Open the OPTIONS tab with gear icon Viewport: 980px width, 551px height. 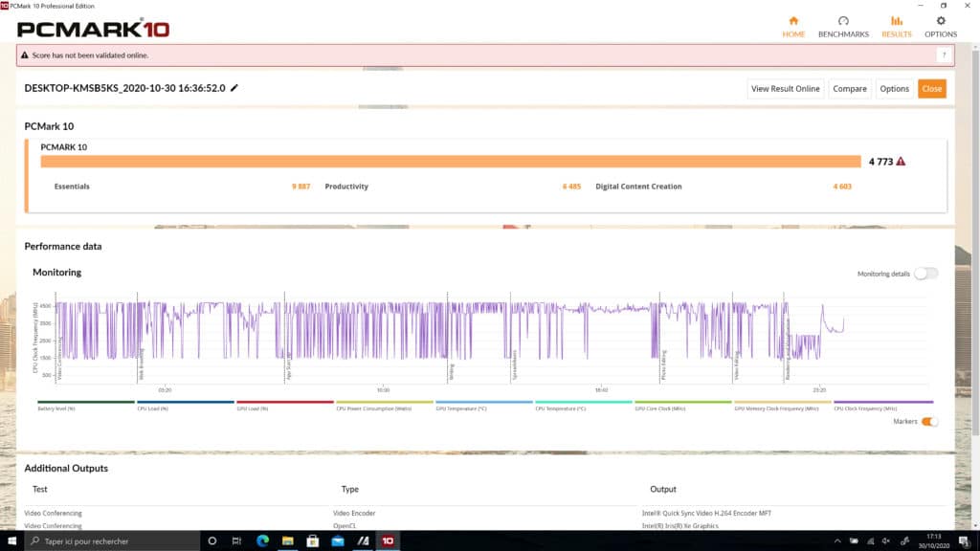click(941, 27)
